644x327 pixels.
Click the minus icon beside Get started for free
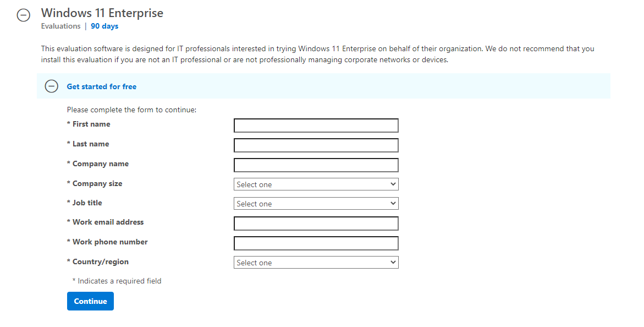51,86
